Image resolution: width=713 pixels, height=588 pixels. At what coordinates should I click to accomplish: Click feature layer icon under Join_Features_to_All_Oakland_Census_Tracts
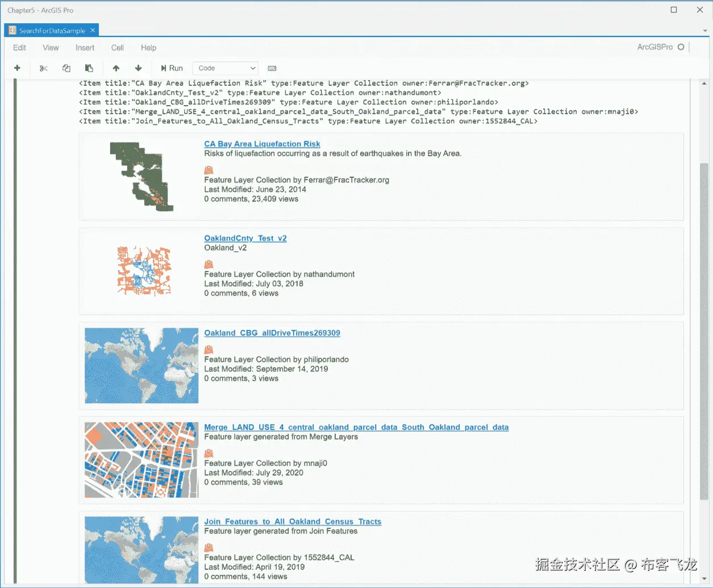tap(209, 548)
